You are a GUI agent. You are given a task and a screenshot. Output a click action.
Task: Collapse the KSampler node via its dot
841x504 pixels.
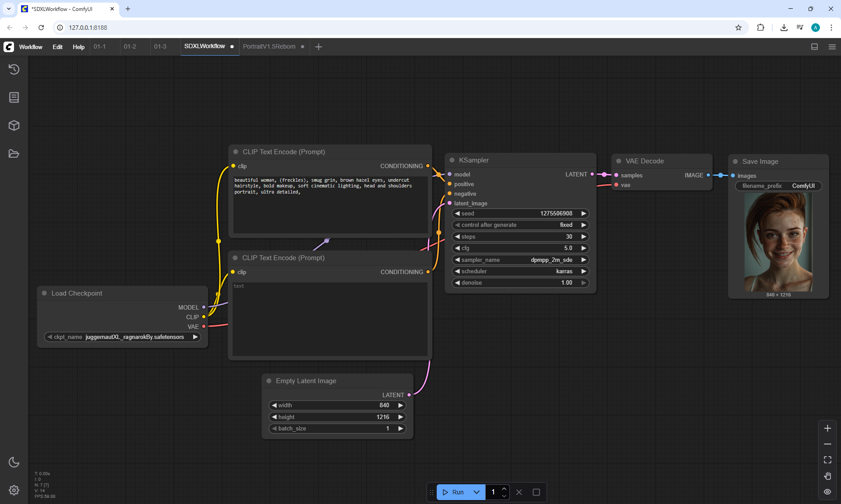click(x=452, y=160)
